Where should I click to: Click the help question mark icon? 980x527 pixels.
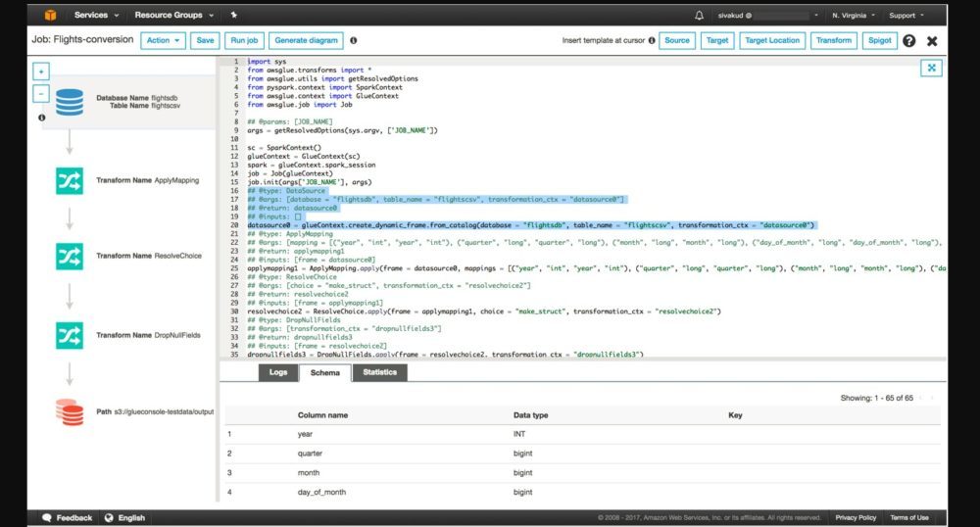point(908,41)
